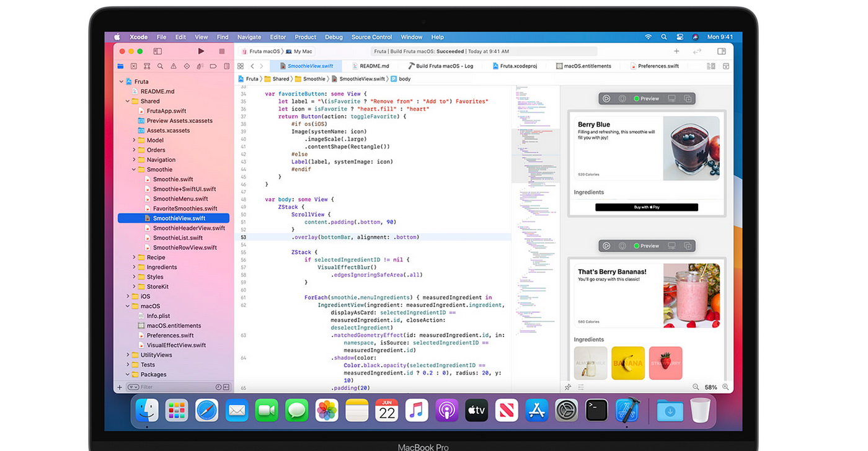Click the Stop button in toolbar
868x451 pixels.
point(222,51)
